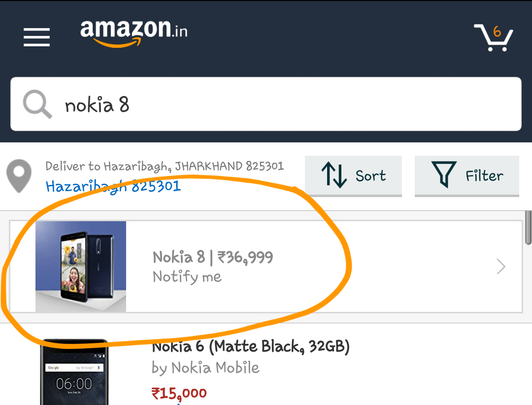Screen dimensions: 532x405
Task: Open the Nokia 8 ₹36,999 banner
Action: pyautogui.click(x=266, y=267)
